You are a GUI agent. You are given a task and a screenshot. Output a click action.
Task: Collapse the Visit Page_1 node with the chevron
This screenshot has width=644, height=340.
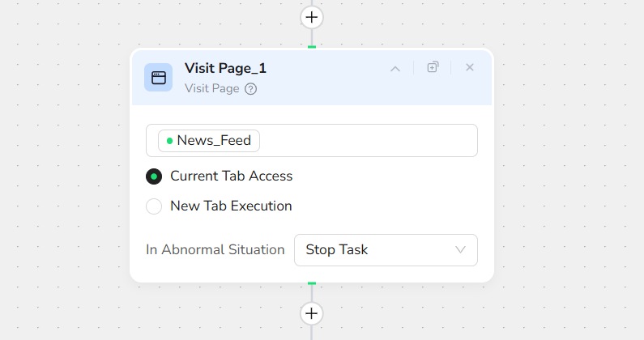395,68
